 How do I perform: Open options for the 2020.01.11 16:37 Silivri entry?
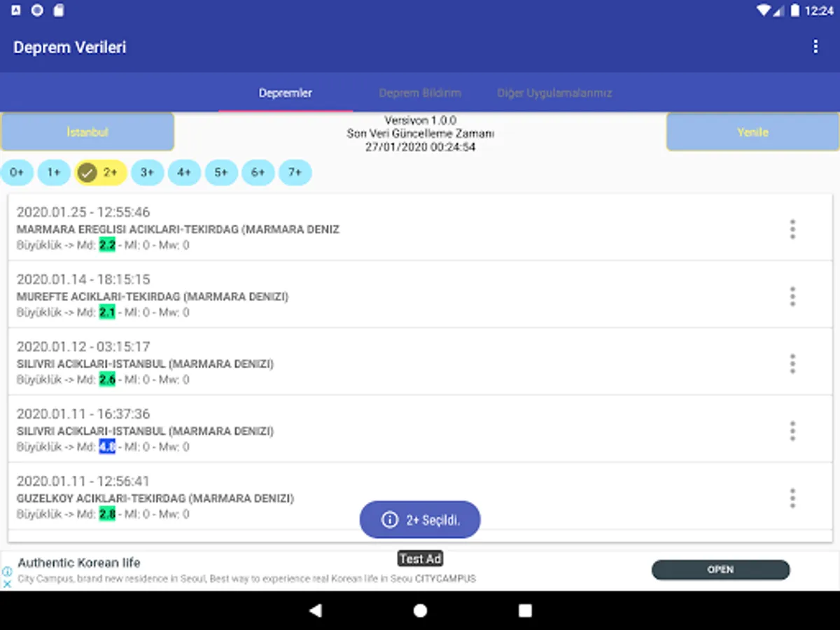tap(792, 430)
